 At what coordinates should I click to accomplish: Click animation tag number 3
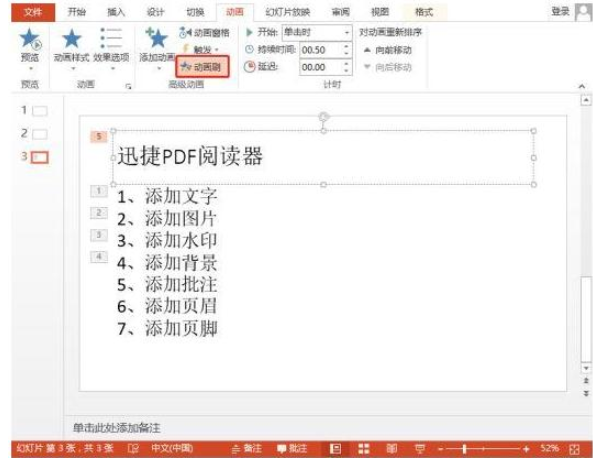pyautogui.click(x=99, y=235)
